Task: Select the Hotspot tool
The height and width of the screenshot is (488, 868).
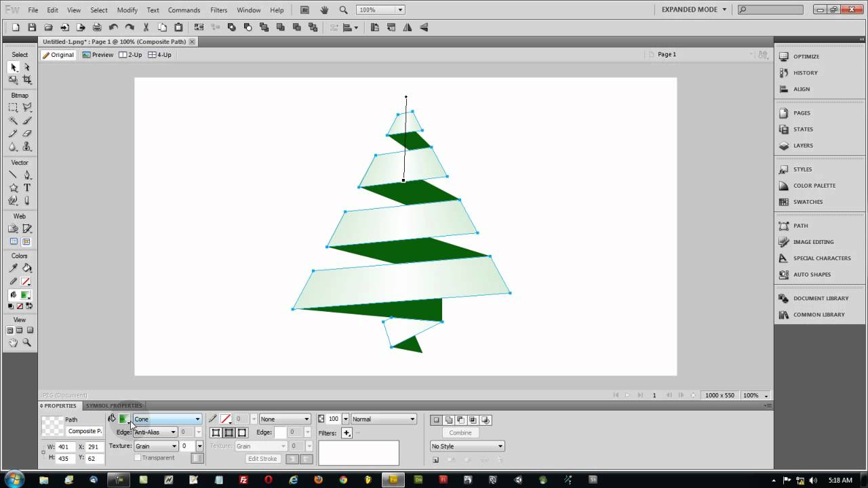Action: click(x=13, y=228)
